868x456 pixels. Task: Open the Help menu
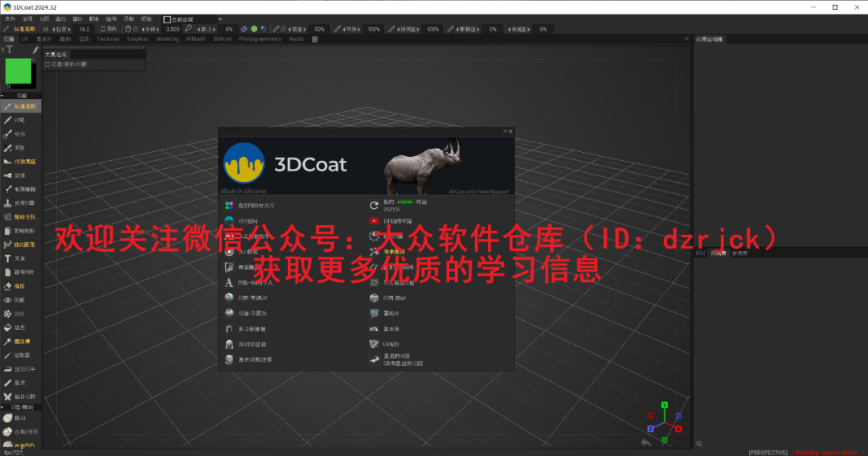(x=146, y=18)
